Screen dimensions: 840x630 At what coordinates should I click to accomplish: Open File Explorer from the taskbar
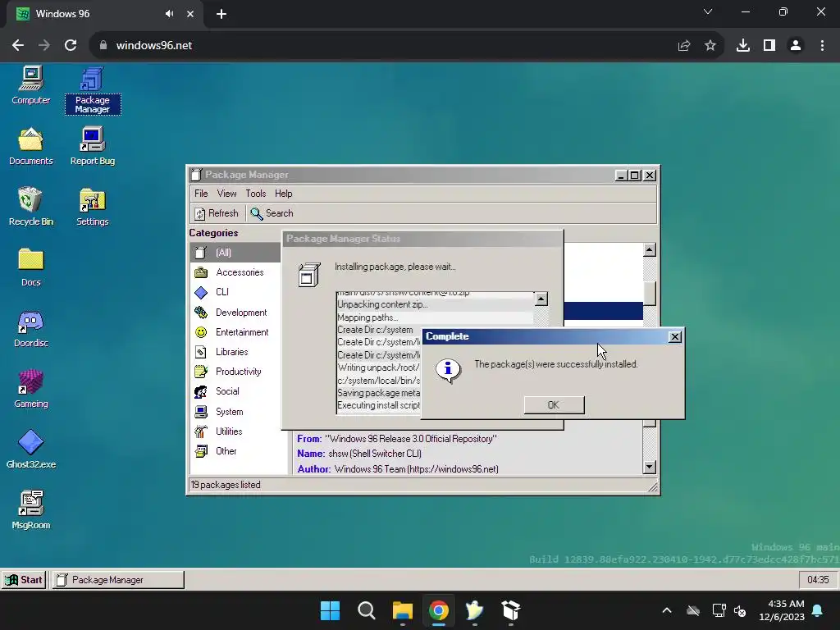click(402, 610)
